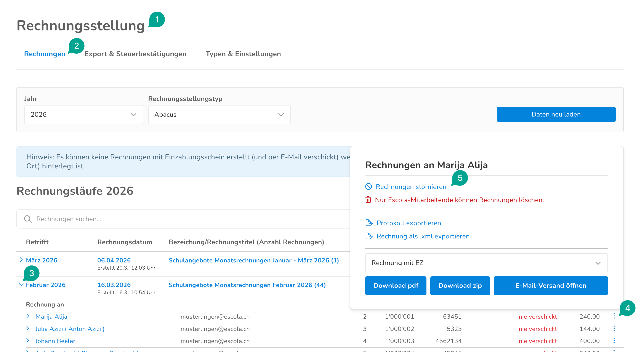Screen dimensions: 644x361
Task: Click Rechnung als .xml exportieren link
Action: point(423,236)
